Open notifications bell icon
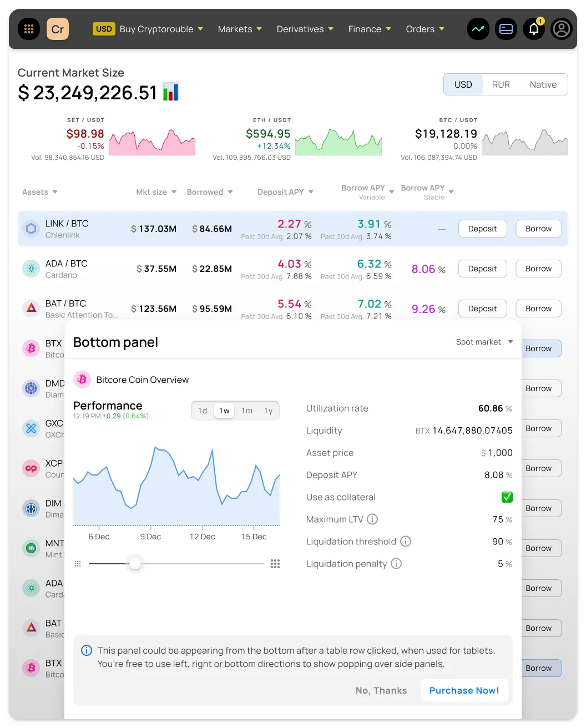Viewport: 586px width, 728px height. click(x=534, y=29)
